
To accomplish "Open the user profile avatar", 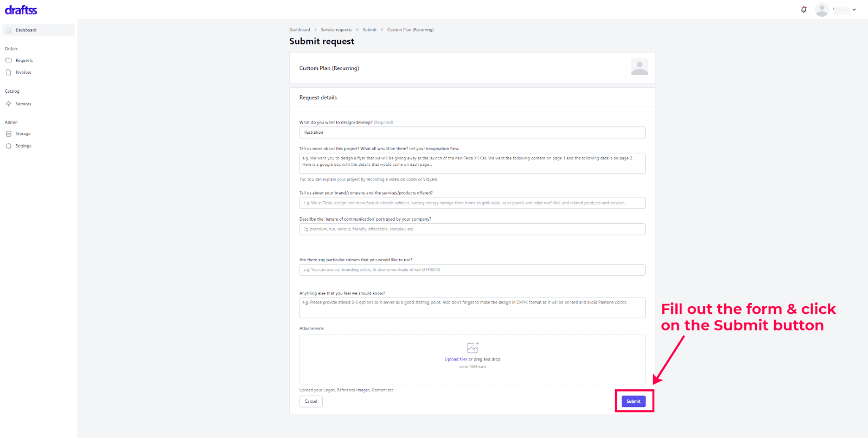I will click(822, 9).
